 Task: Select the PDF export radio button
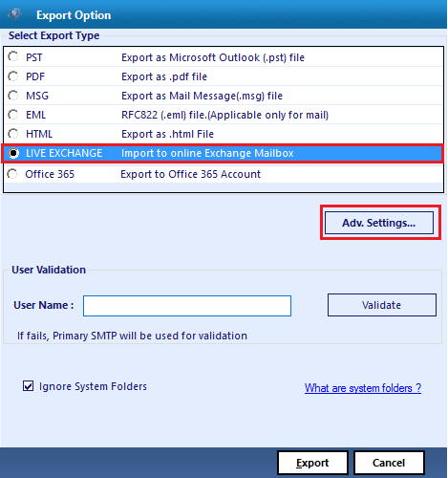coord(13,76)
